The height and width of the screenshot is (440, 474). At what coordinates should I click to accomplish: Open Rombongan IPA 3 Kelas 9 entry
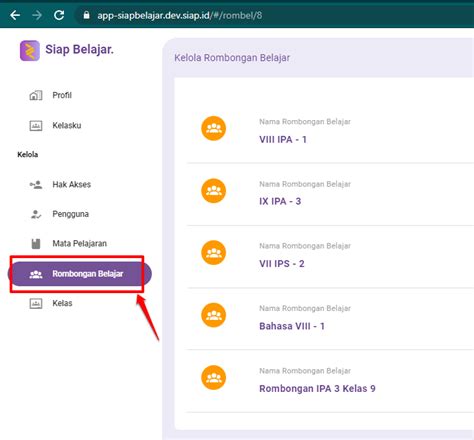[317, 389]
